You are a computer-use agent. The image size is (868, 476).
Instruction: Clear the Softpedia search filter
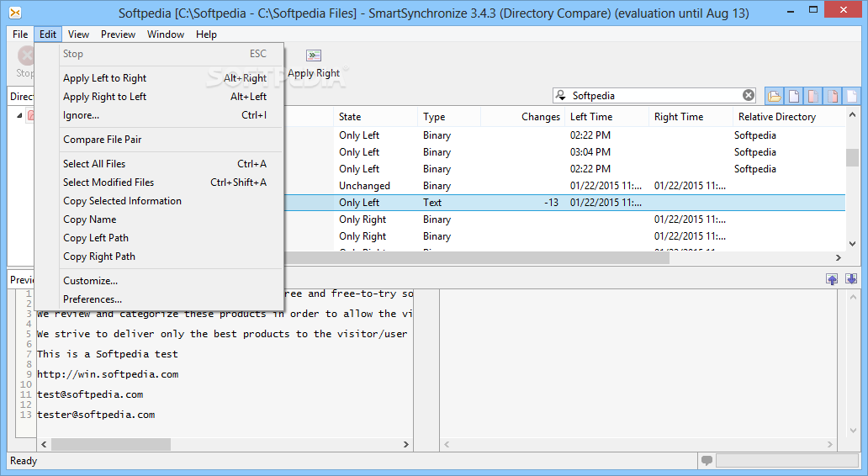pos(749,95)
